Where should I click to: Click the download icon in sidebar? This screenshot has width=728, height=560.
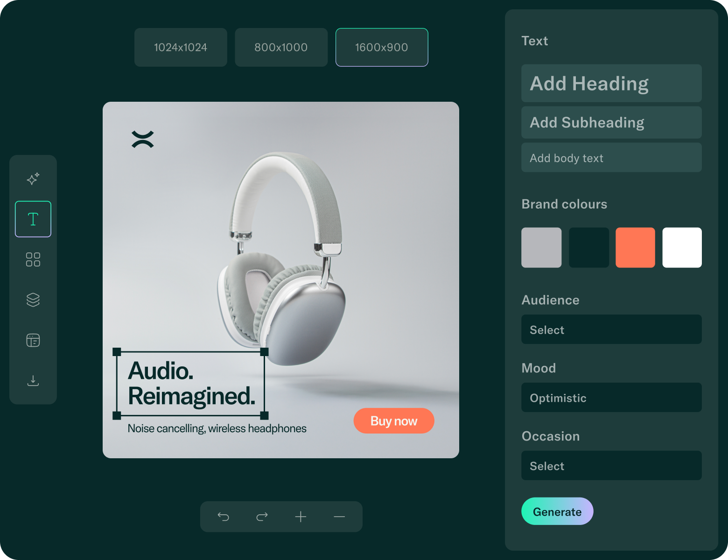[33, 380]
